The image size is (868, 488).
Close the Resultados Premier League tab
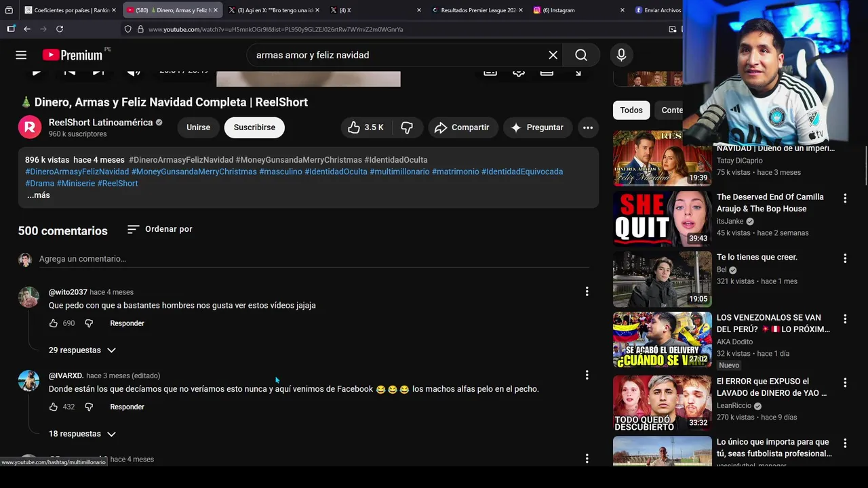(521, 10)
